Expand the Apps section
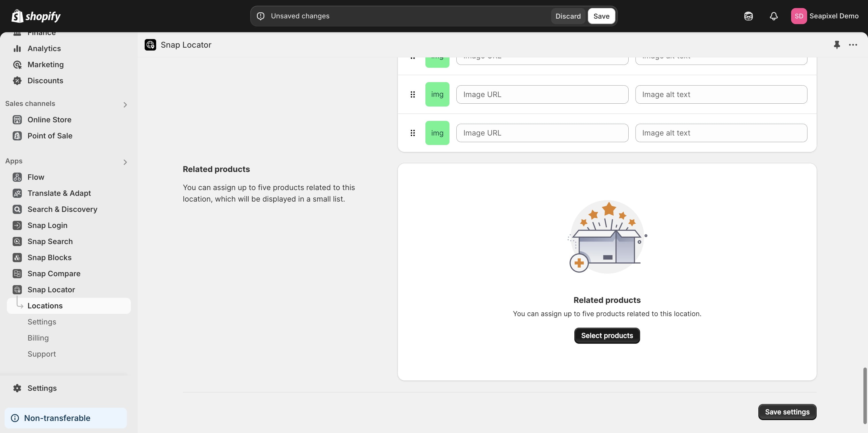The image size is (868, 433). pyautogui.click(x=125, y=162)
